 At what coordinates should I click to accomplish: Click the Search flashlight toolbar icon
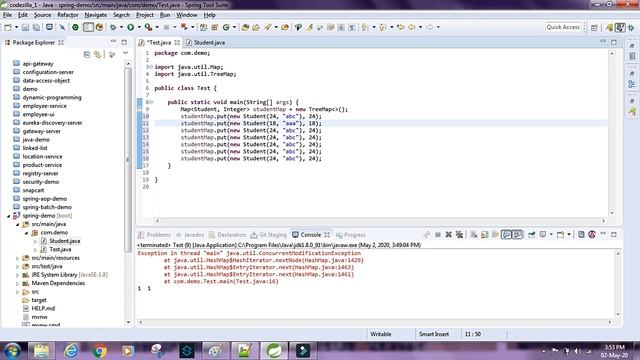[x=267, y=27]
